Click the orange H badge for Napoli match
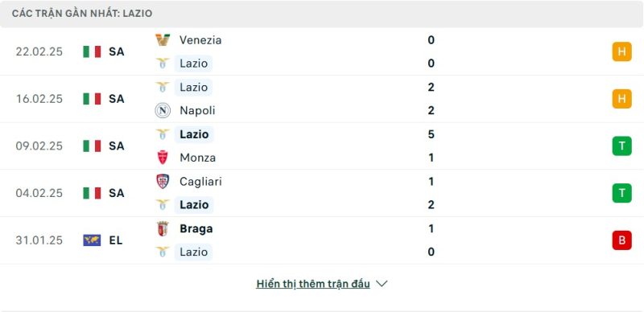The image size is (644, 312). click(x=621, y=99)
